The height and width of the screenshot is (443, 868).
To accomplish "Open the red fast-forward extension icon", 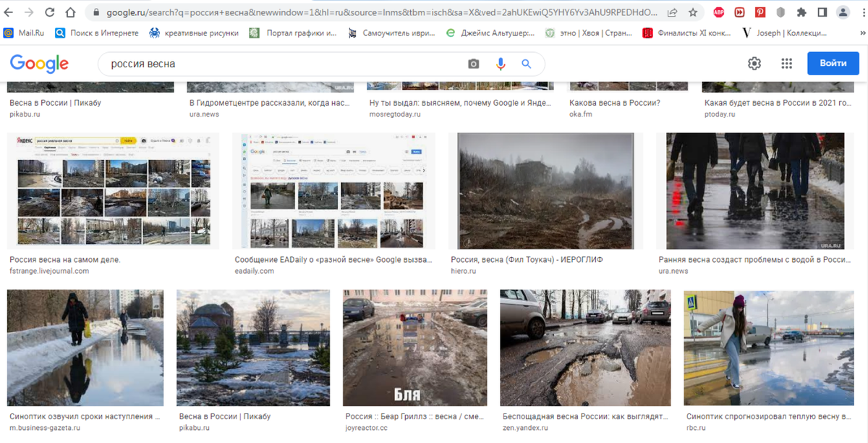I will pos(739,12).
